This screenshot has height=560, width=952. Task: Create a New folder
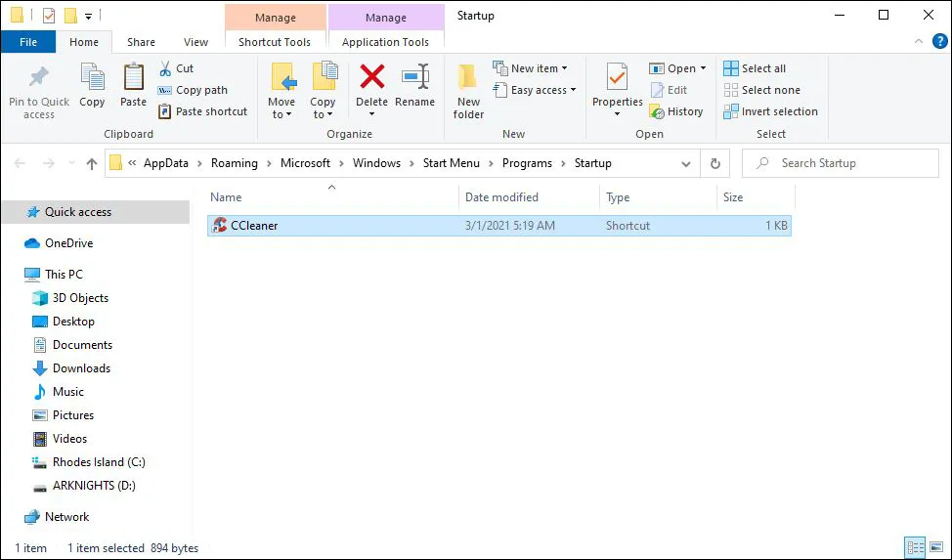tap(468, 91)
